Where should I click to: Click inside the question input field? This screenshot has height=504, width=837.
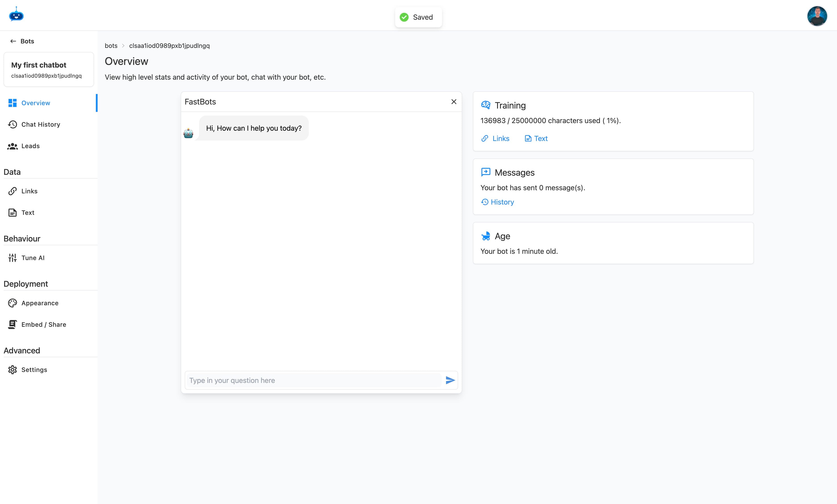point(313,380)
